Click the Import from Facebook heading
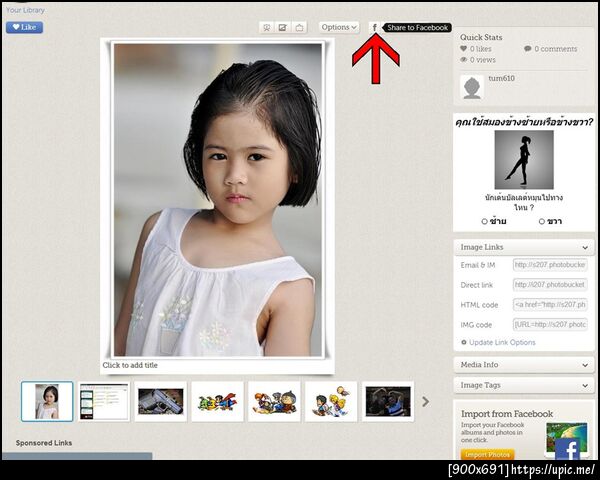This screenshot has height=480, width=600. (507, 414)
